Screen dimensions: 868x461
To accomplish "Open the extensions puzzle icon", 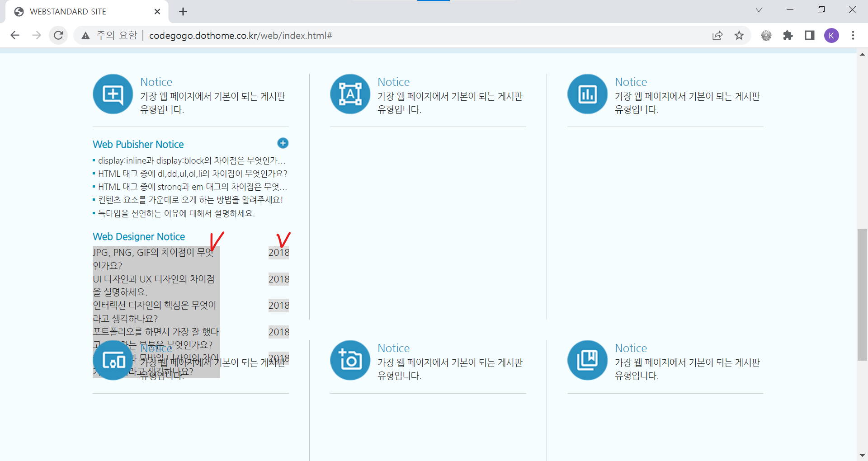I will (788, 35).
